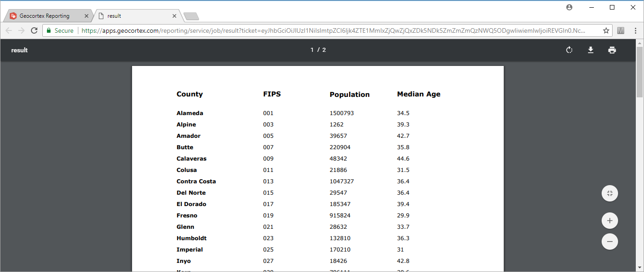Image resolution: width=644 pixels, height=272 pixels.
Task: Zoom out of the PDF
Action: coord(609,241)
